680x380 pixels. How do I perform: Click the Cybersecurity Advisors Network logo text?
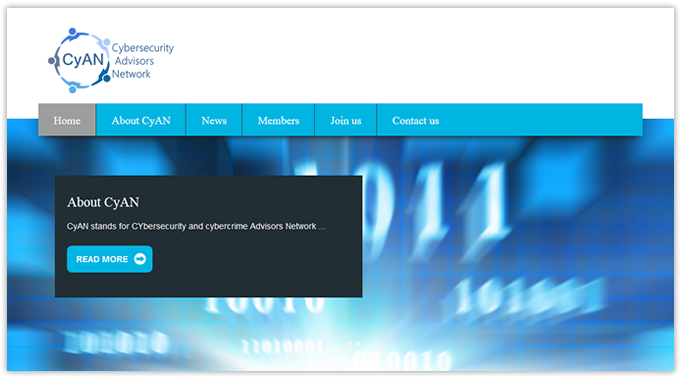pyautogui.click(x=143, y=61)
